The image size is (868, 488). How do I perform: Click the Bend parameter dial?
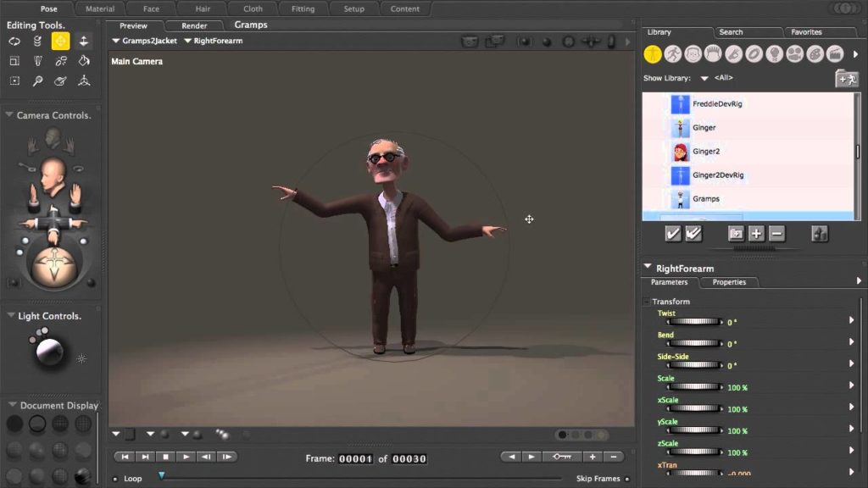[695, 344]
